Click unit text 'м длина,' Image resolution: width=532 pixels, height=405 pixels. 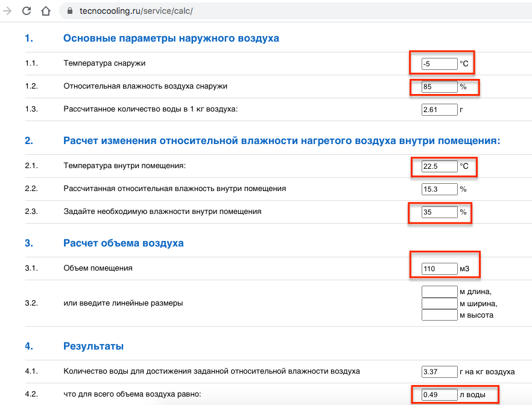[x=476, y=292]
